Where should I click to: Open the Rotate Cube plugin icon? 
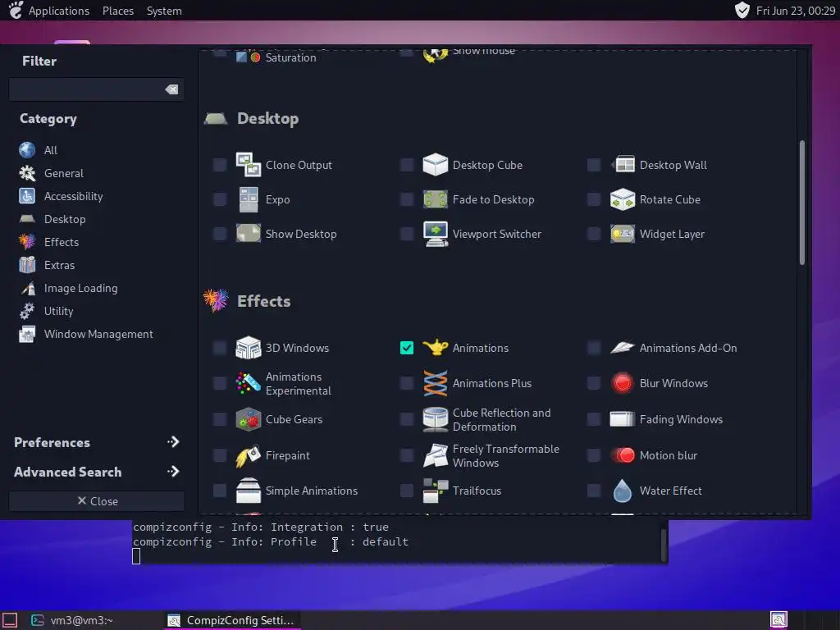(623, 199)
